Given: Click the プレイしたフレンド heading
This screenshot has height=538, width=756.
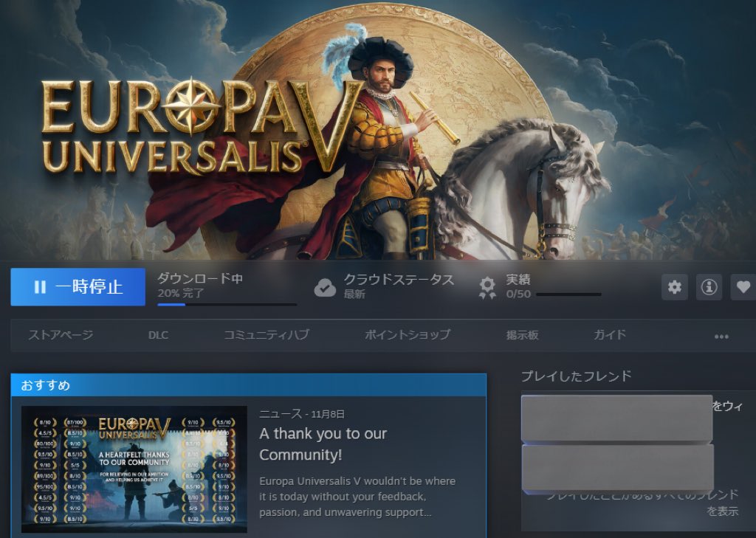Looking at the screenshot, I should coord(576,376).
